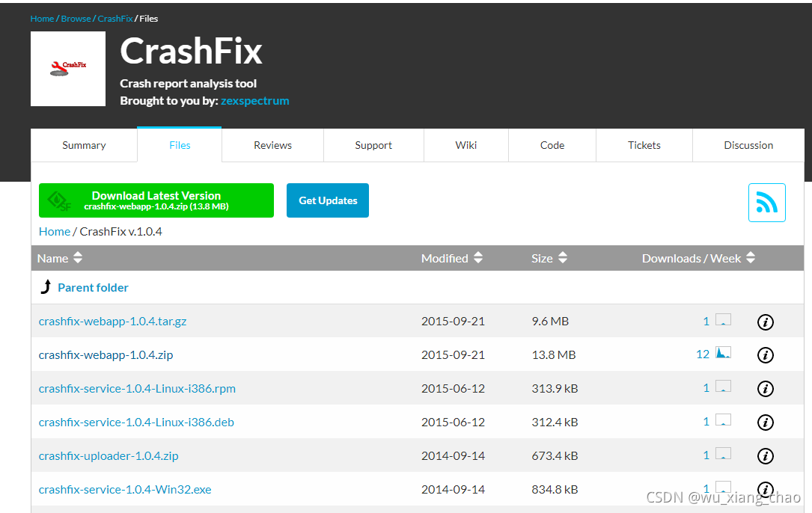This screenshot has height=513, width=812.
Task: Open the sparkline chart for crashfix-uploader-1.0.4.zip
Action: pos(723,453)
